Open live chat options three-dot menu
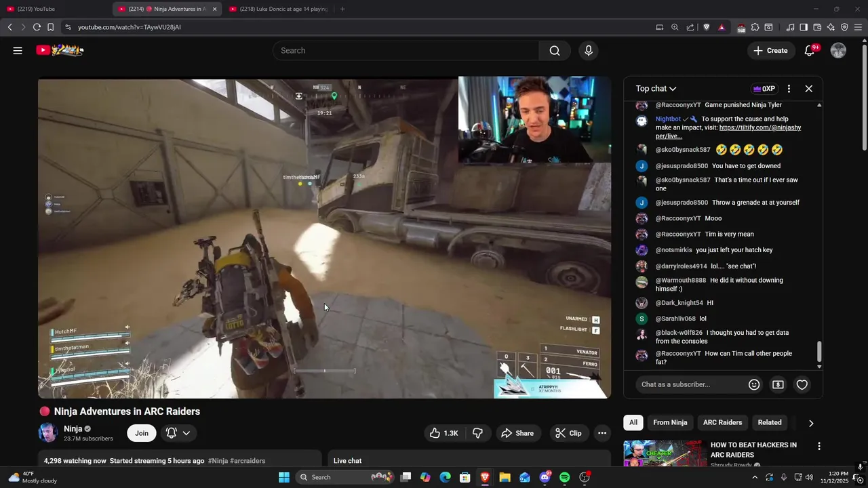The width and height of the screenshot is (868, 488). click(789, 89)
